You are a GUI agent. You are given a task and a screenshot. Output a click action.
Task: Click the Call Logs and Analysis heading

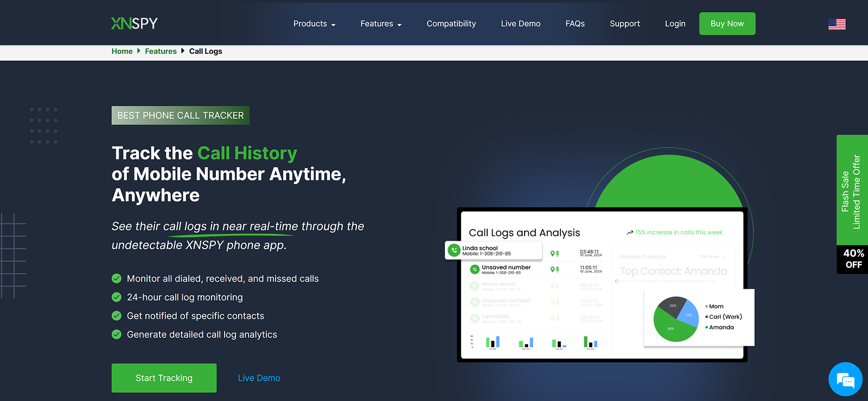[524, 233]
